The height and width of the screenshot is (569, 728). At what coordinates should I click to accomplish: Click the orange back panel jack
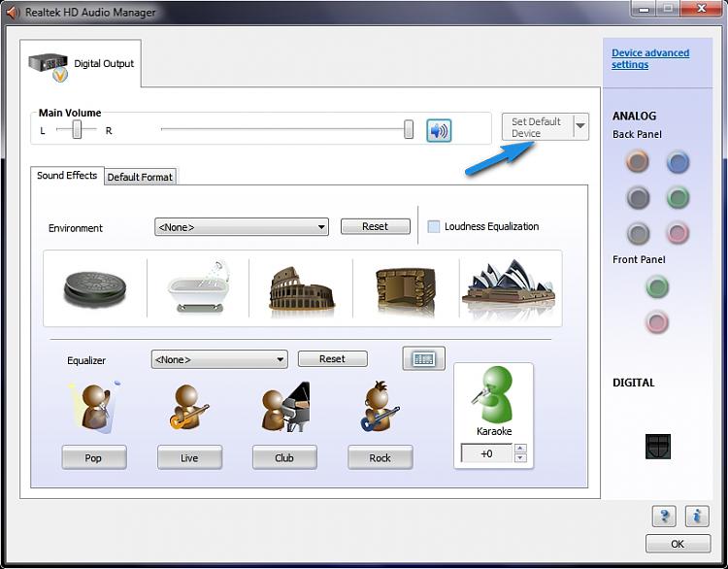(638, 161)
